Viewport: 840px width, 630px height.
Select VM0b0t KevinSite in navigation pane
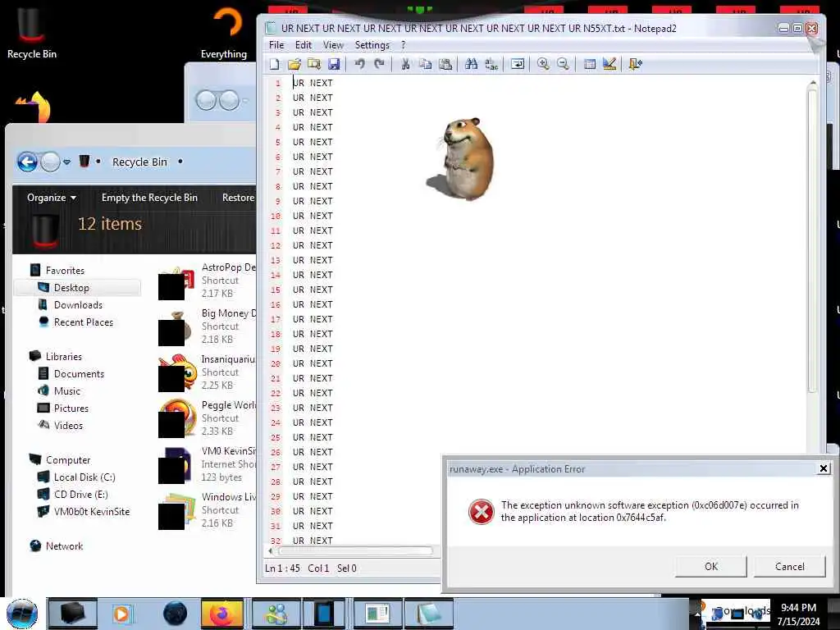click(x=92, y=512)
